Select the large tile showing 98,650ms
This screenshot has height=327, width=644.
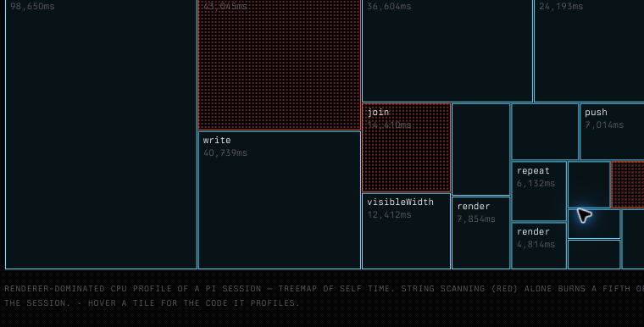tap(101, 135)
